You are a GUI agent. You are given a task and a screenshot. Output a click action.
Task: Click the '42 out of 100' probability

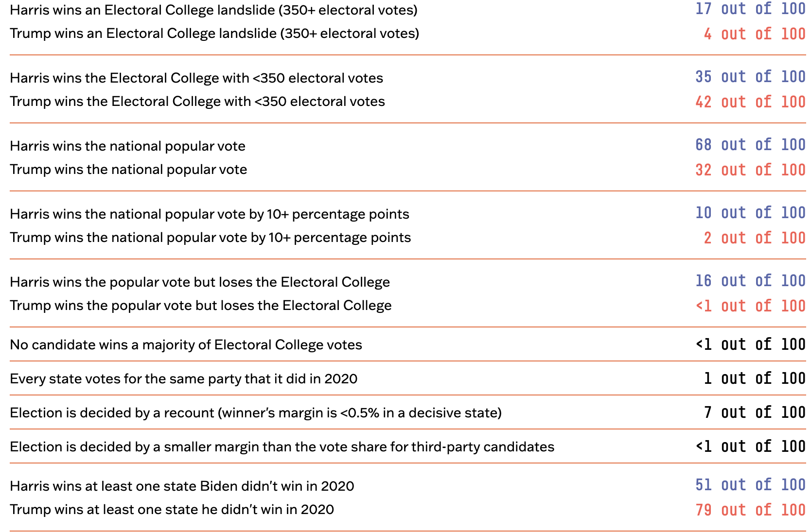click(750, 102)
